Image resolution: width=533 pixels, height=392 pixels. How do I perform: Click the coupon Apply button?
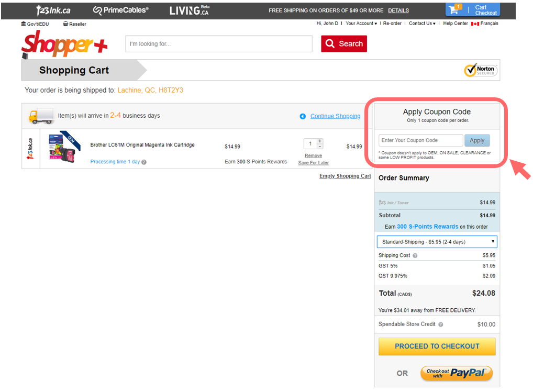[477, 140]
